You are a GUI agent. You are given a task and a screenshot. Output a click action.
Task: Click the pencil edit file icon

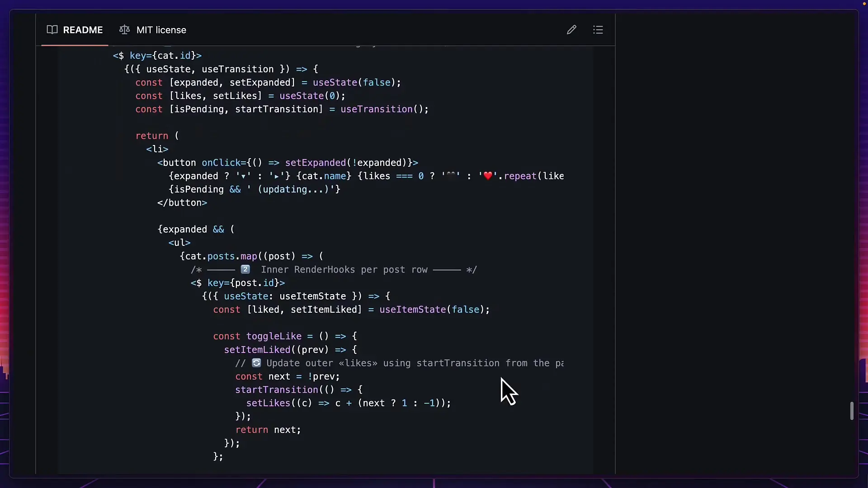571,30
